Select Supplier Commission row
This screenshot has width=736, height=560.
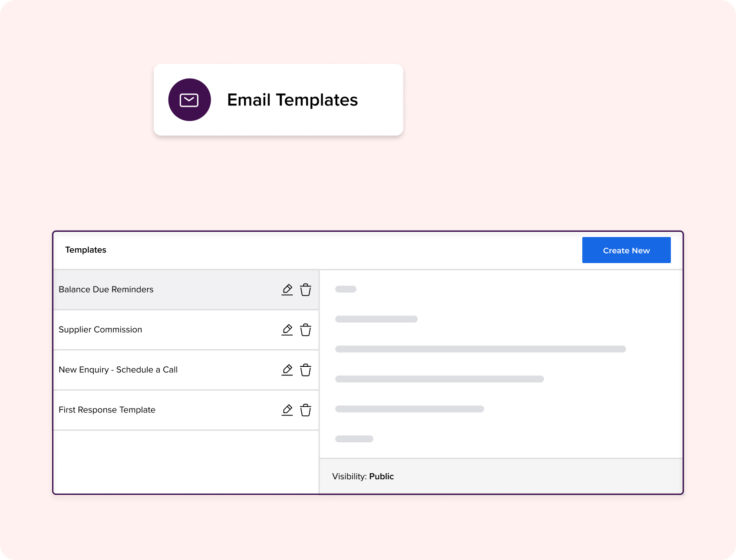tap(186, 330)
